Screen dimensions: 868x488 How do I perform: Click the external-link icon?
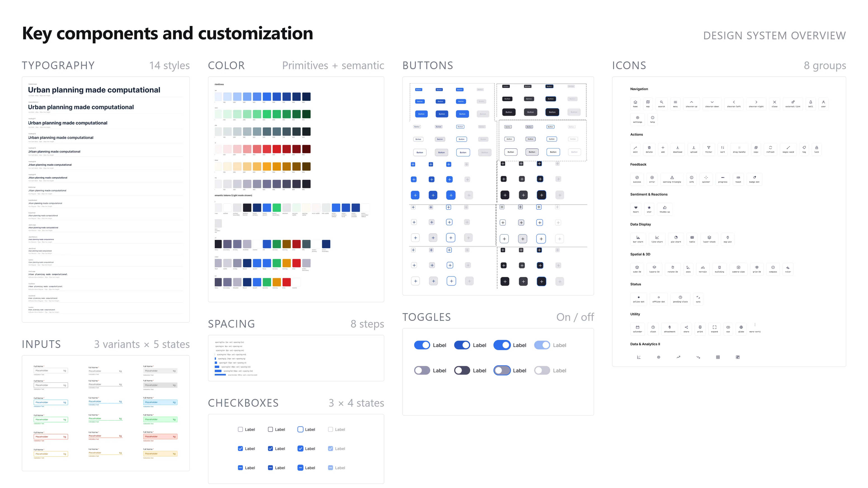pos(793,103)
